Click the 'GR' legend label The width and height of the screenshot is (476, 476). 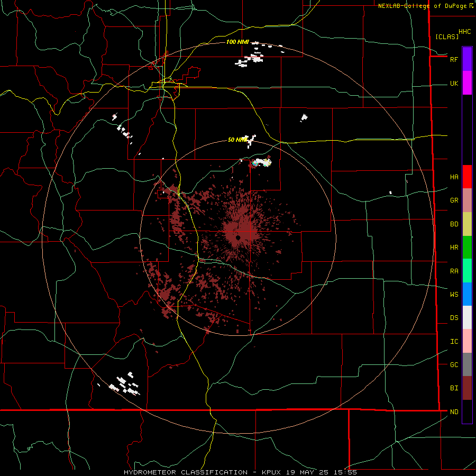(454, 200)
